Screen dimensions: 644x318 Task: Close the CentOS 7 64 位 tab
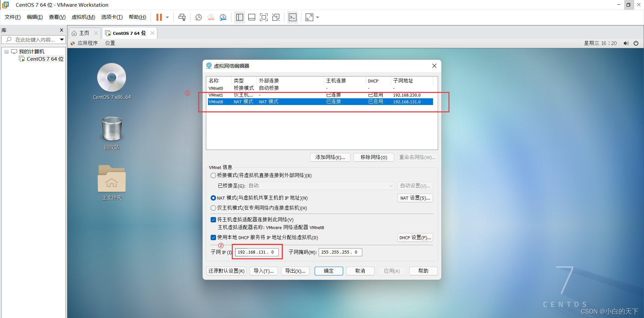pos(153,33)
